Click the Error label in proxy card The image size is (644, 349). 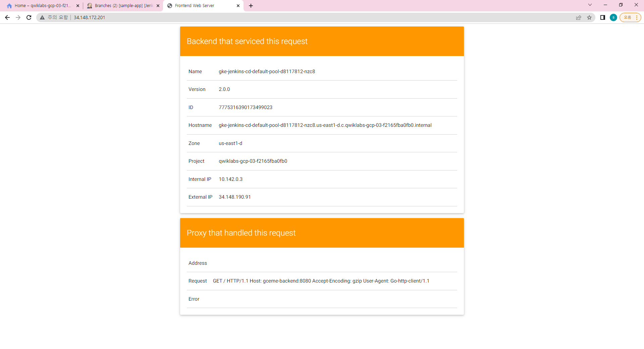pyautogui.click(x=194, y=299)
